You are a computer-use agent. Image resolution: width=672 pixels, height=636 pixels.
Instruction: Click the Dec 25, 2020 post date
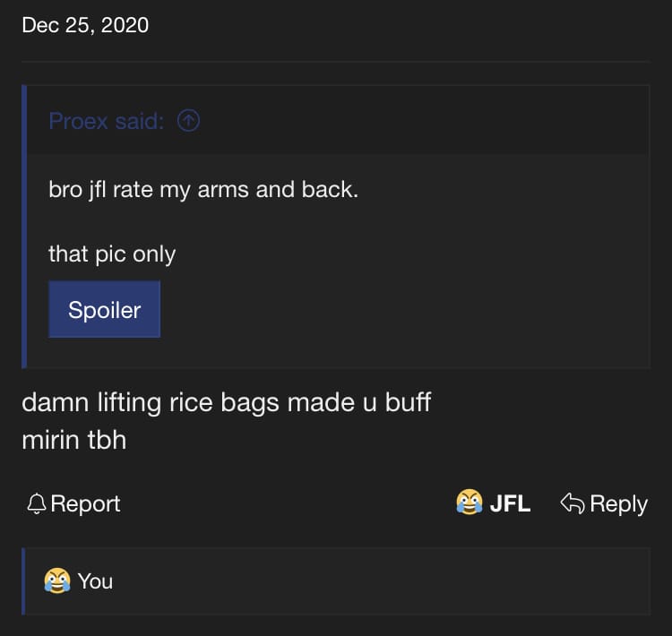pyautogui.click(x=85, y=25)
